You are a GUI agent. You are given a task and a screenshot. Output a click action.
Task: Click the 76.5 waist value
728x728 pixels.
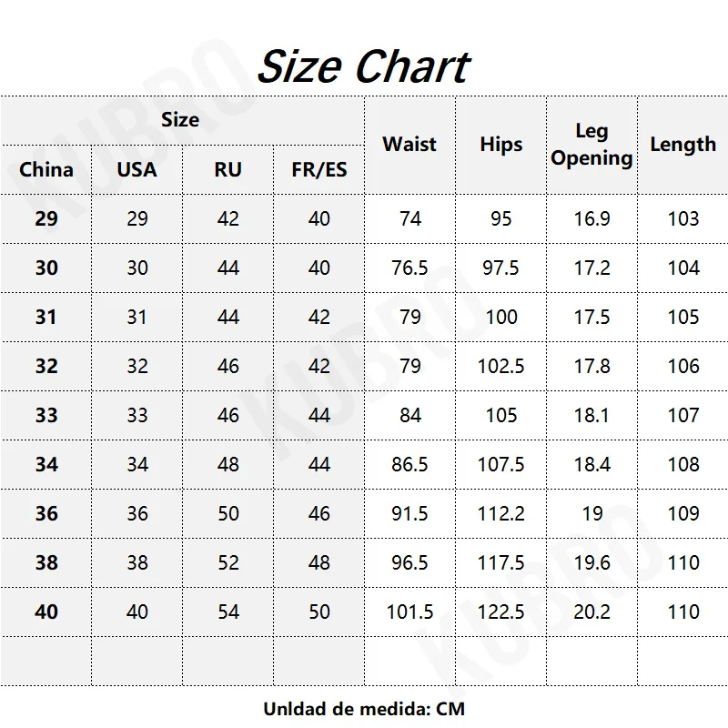[410, 268]
